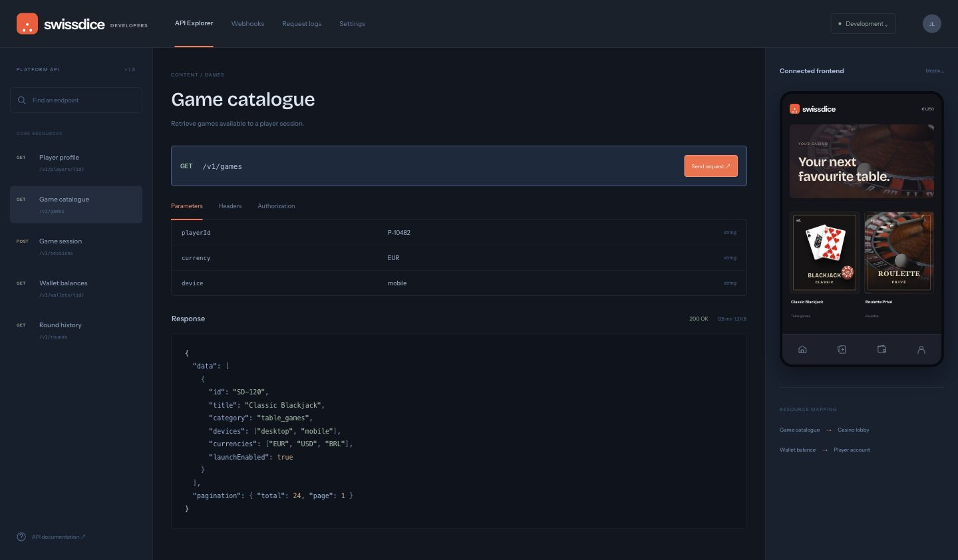The height and width of the screenshot is (560, 958).
Task: Click the Your next favourite table banner
Action: (x=862, y=161)
